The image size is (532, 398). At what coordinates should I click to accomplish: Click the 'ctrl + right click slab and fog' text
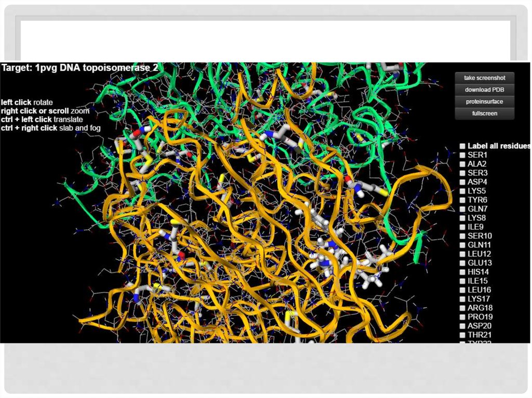50,128
